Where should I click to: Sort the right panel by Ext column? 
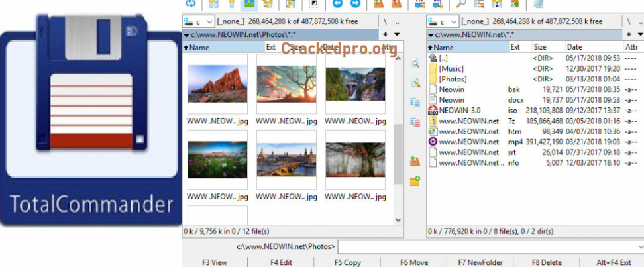click(520, 47)
